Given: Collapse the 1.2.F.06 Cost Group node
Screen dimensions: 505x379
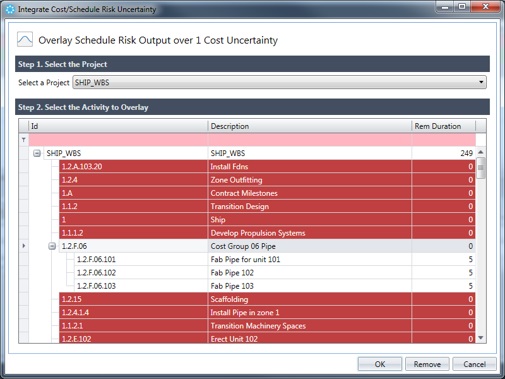Looking at the screenshot, I should click(x=52, y=246).
